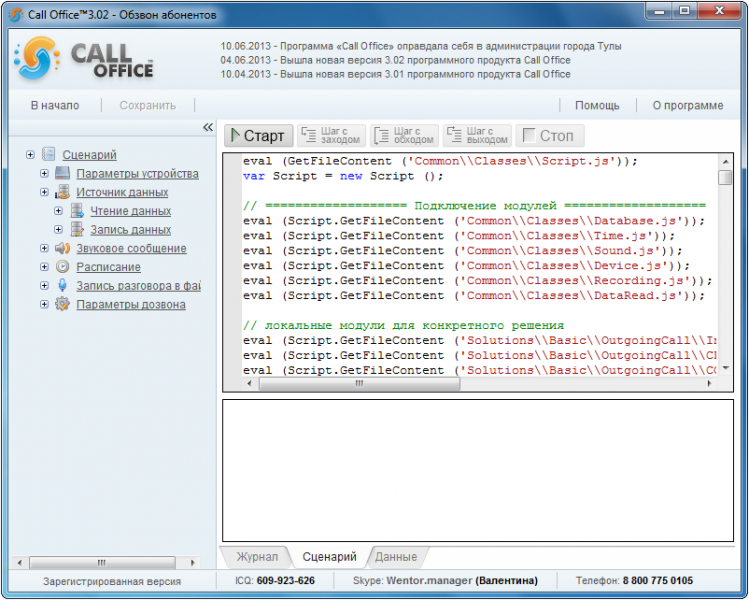Open the Помощь menu
This screenshot has height=600, width=749.
coord(597,105)
